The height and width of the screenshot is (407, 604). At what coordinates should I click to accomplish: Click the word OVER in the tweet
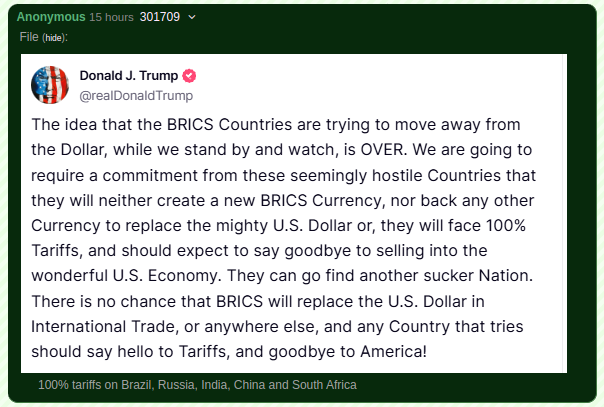click(x=383, y=150)
